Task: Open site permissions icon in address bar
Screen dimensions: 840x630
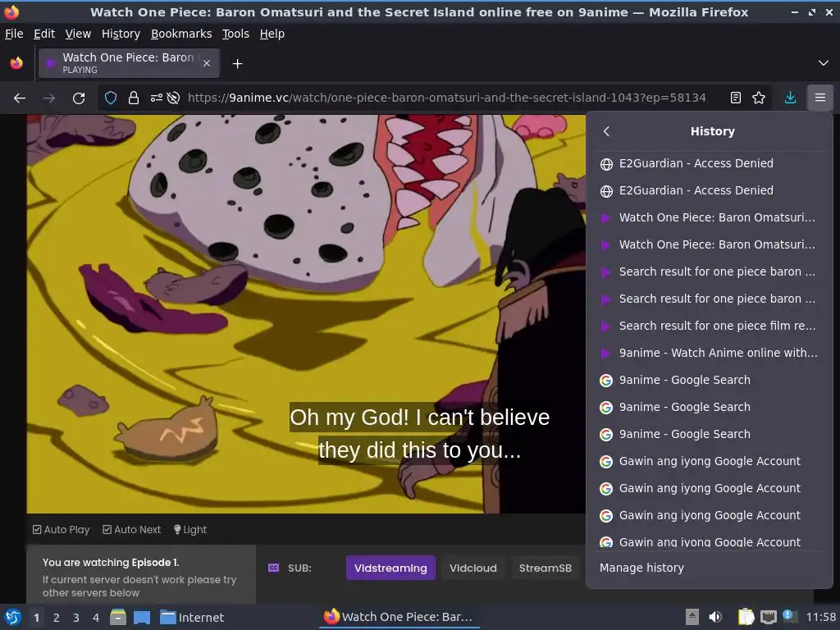Action: tap(157, 98)
